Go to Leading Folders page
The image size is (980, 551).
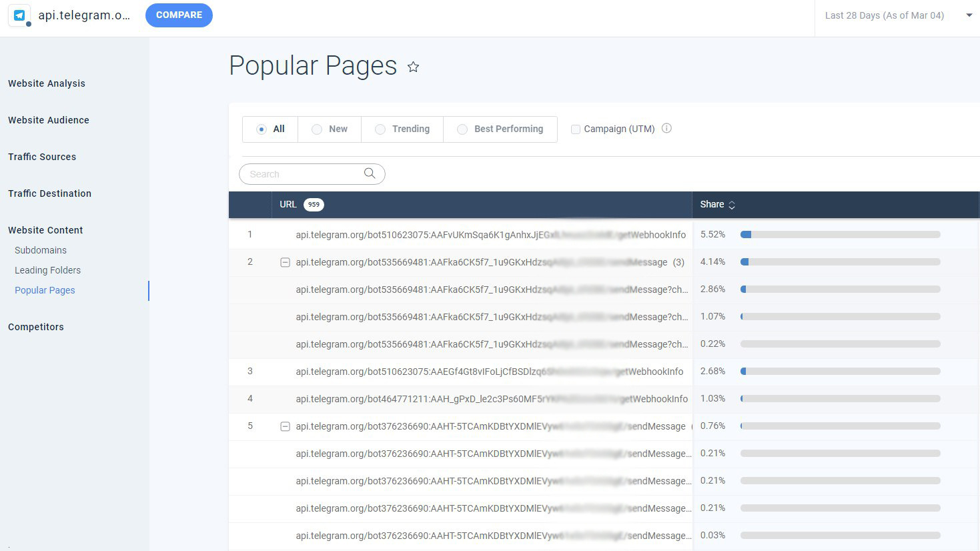pos(47,270)
